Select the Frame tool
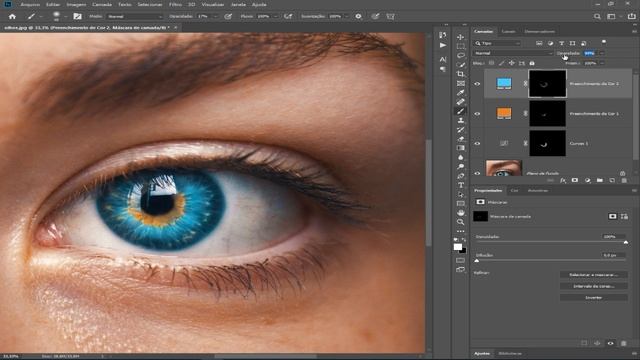This screenshot has height=360, width=640. point(460,83)
